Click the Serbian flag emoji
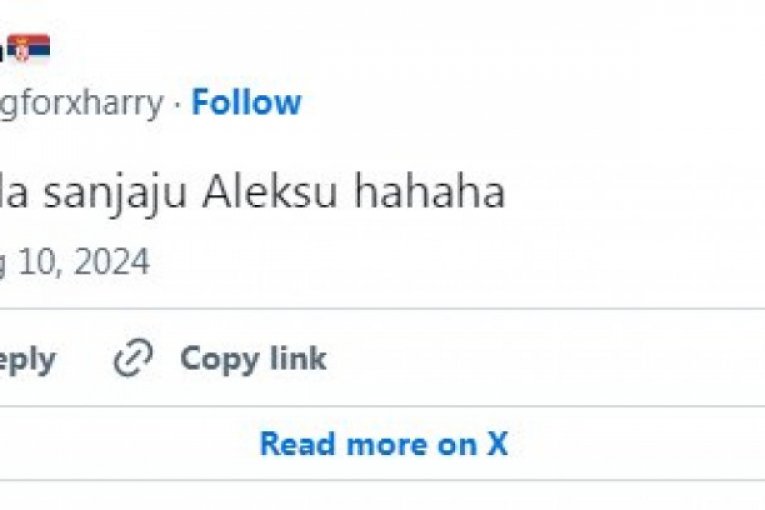 click(29, 48)
